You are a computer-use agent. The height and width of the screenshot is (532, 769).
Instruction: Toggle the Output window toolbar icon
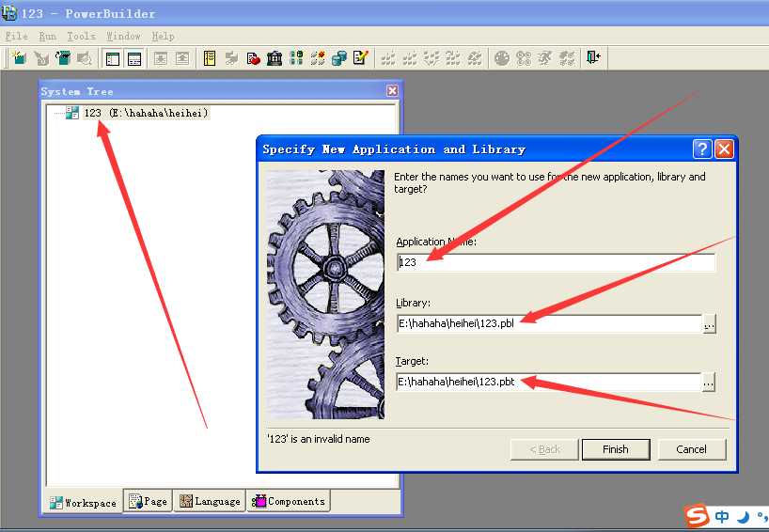pos(133,58)
